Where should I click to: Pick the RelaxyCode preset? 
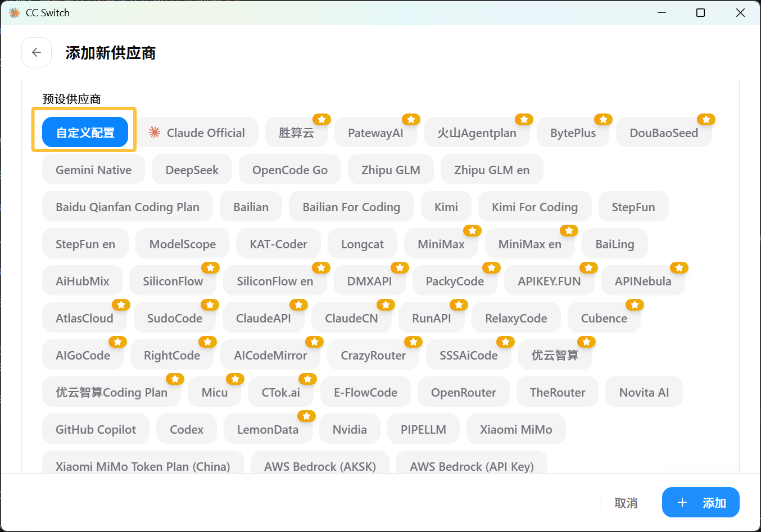516,318
